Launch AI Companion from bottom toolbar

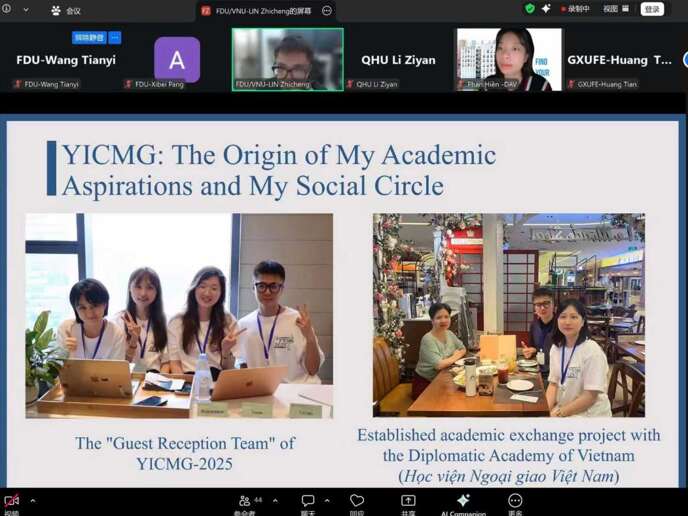tap(462, 501)
